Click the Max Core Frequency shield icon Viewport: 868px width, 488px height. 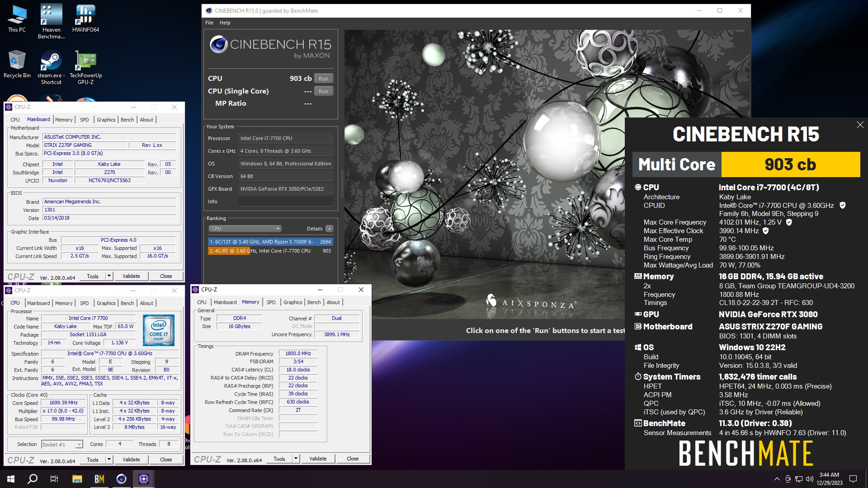point(789,222)
